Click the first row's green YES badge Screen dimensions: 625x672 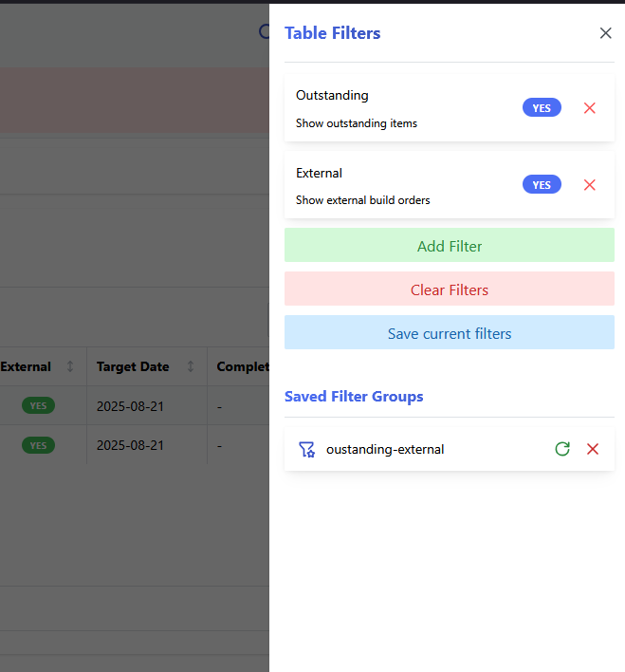pyautogui.click(x=38, y=405)
